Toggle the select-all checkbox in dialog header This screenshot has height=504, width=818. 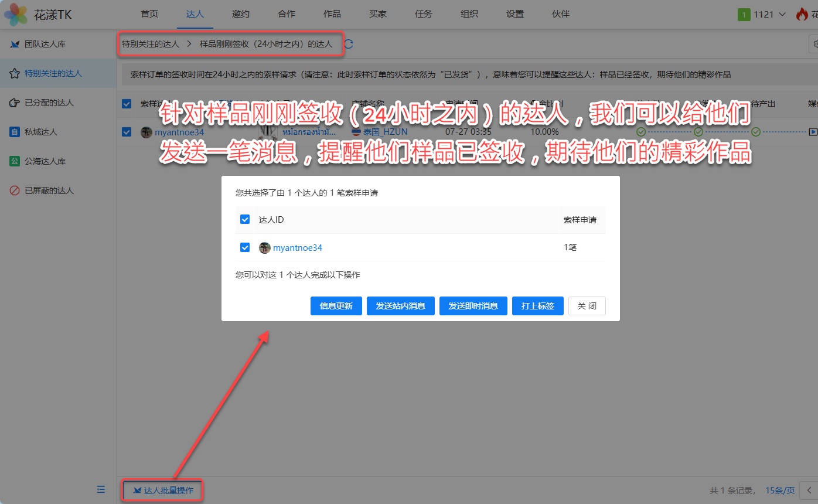point(245,220)
